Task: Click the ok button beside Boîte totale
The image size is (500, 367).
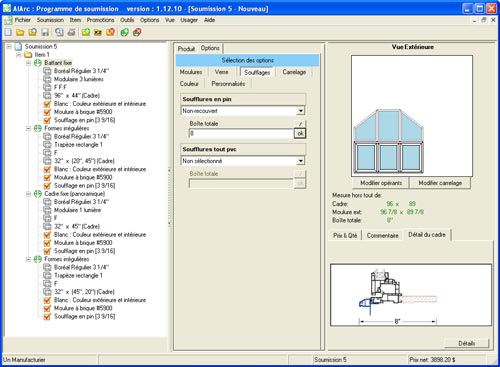Action: (x=300, y=133)
